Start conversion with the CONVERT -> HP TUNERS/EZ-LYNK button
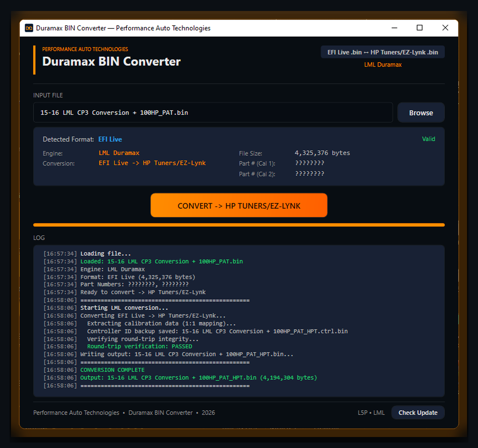478x448 pixels. (x=239, y=205)
